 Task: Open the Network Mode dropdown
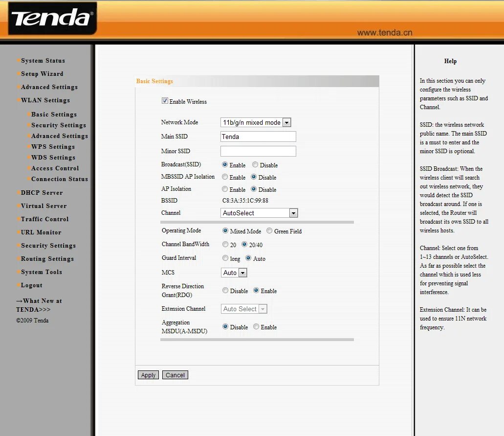256,122
